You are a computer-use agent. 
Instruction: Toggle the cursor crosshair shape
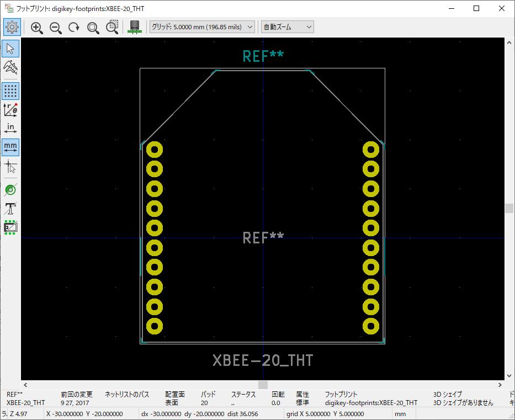(x=10, y=166)
